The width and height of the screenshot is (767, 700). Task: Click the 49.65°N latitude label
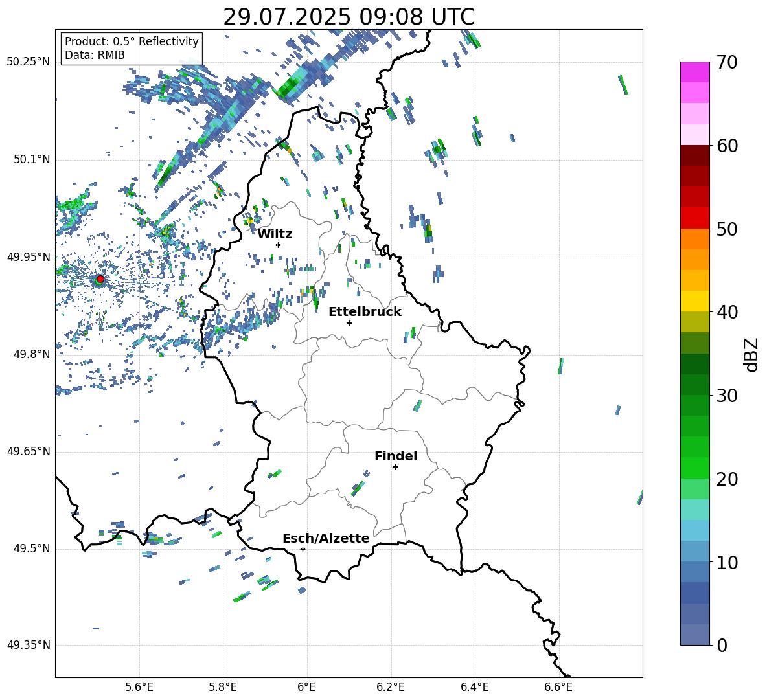29,451
